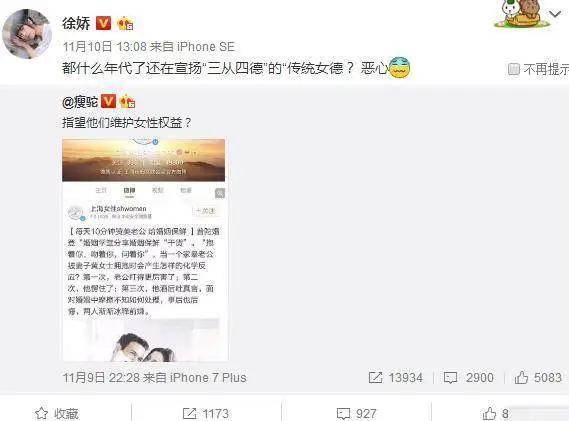
Task: Click the repost button showing 1173
Action: pyautogui.click(x=205, y=413)
